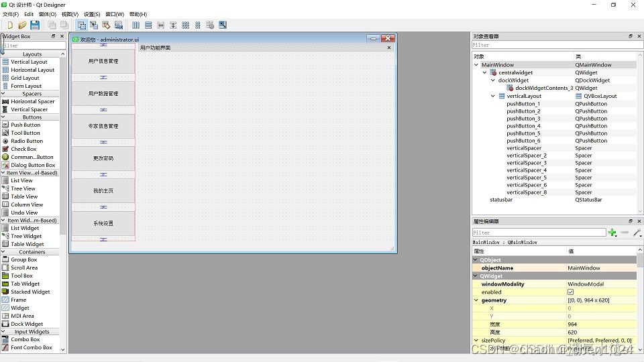This screenshot has width=644, height=362.
Task: Switch to Edit Signals/Slots mode icon
Action: [x=94, y=25]
